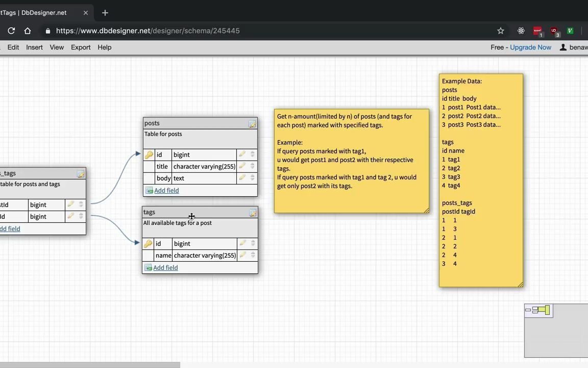
Task: Click the minimap navigator in bottom right
Action: pyautogui.click(x=538, y=310)
